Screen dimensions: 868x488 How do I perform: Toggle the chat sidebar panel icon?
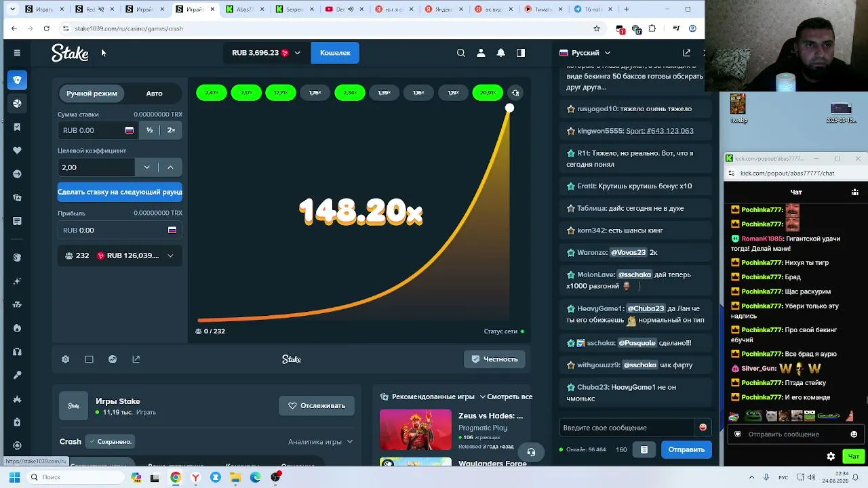click(x=521, y=53)
